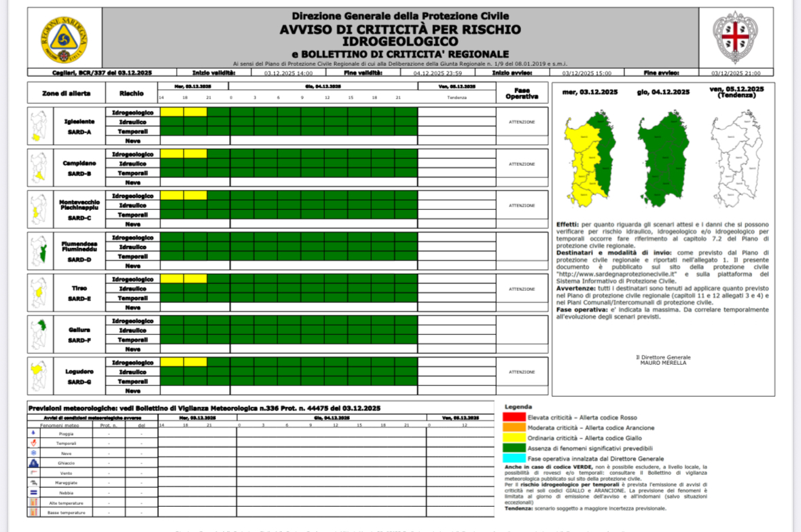
Task: Click the Vento wind icon
Action: (x=33, y=472)
